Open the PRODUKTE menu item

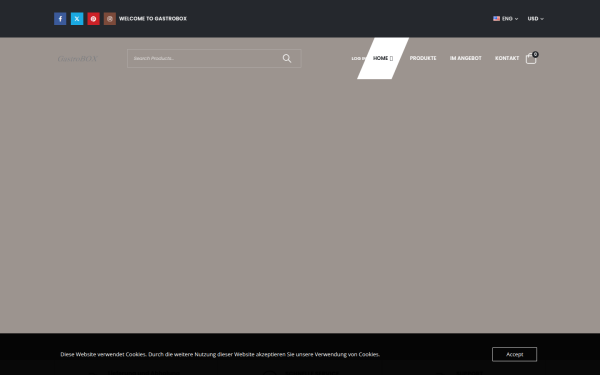[x=423, y=58]
